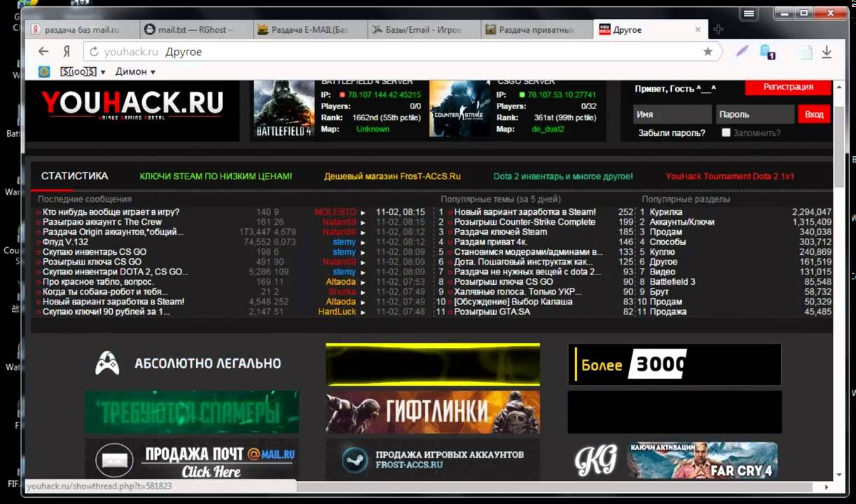Open a new tab with the plus

718,29
